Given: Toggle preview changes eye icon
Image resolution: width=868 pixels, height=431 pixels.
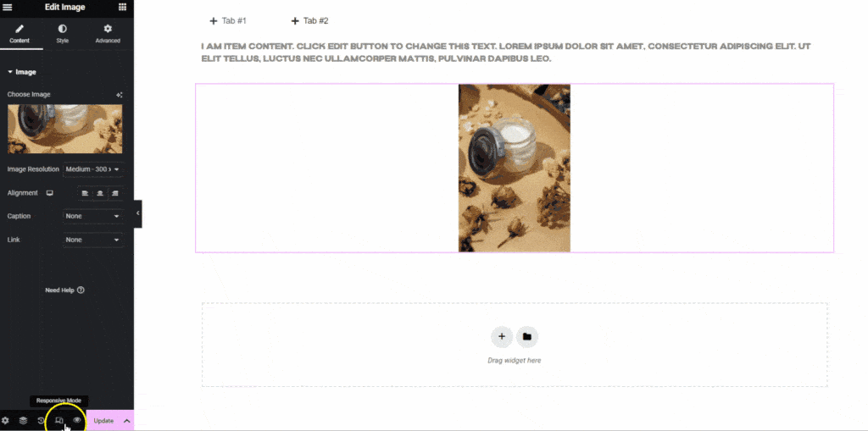Looking at the screenshot, I should click(77, 421).
